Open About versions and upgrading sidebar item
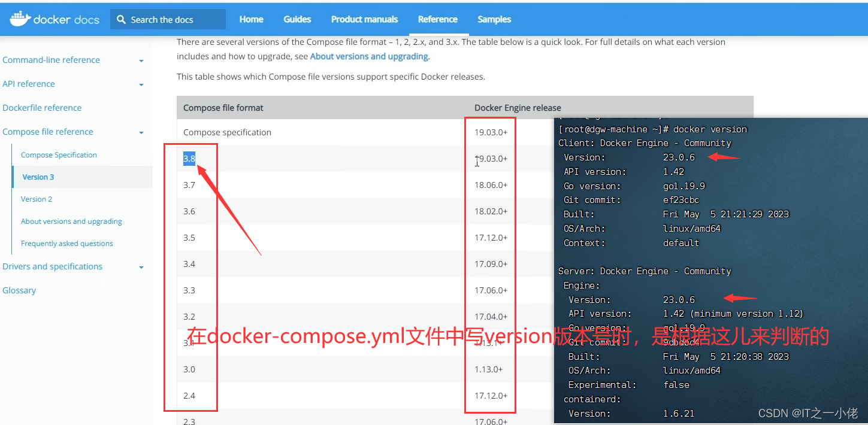 point(71,221)
